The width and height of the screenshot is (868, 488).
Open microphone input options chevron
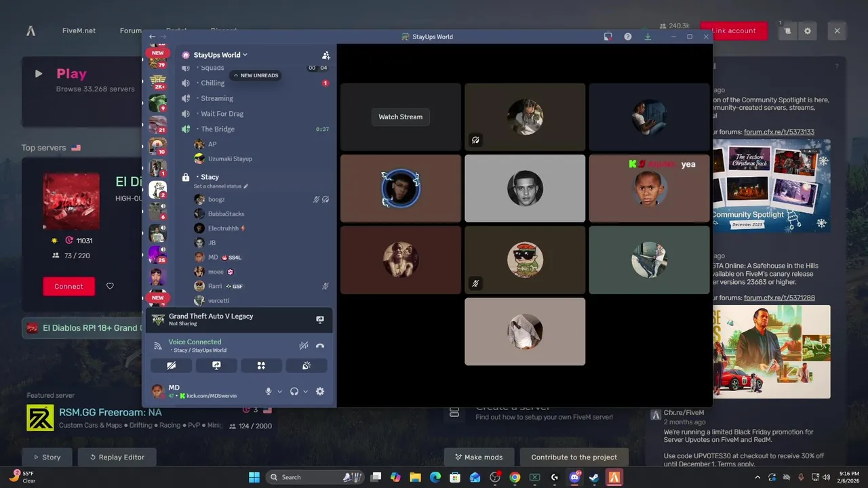click(279, 391)
